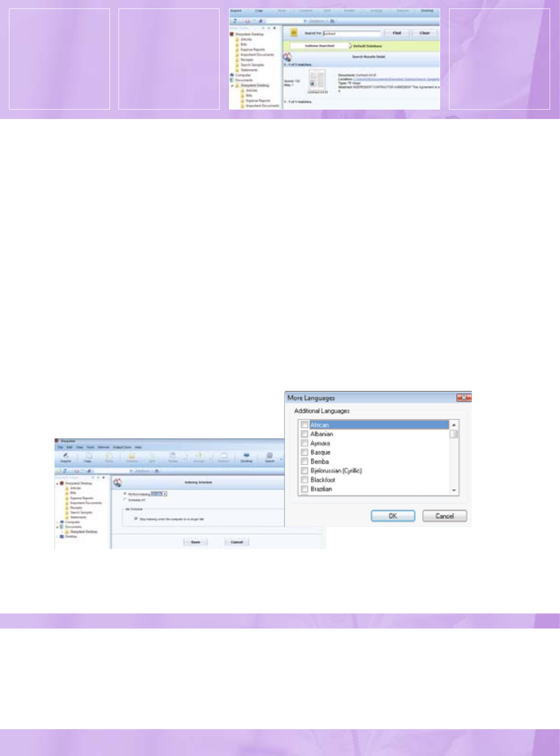Select the Expense Reports folder in the lower tree
Viewport: 560px width, 756px height.
click(81, 498)
